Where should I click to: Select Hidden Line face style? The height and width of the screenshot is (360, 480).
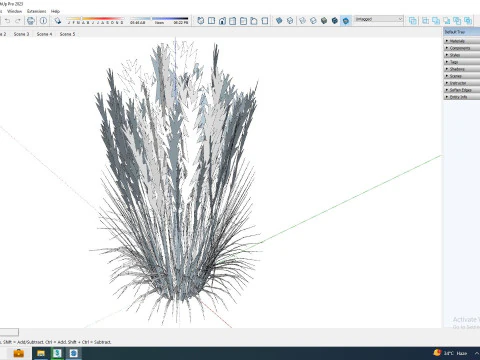313,21
